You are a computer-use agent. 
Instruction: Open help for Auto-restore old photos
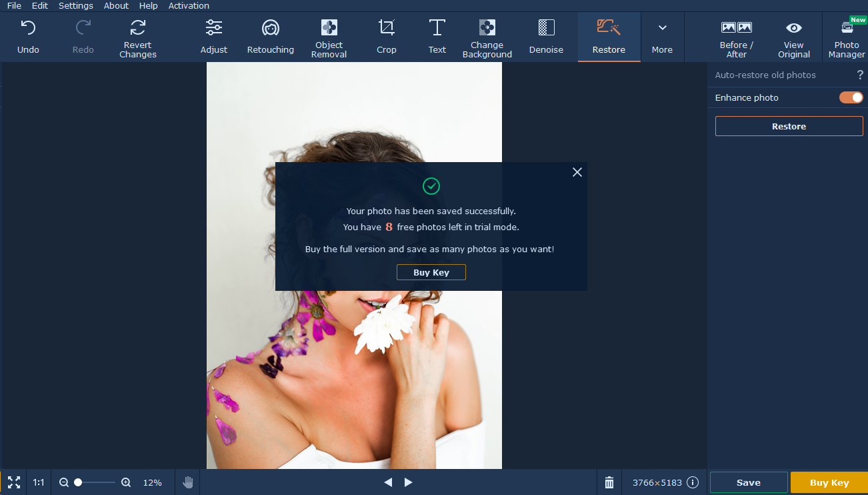pos(860,75)
